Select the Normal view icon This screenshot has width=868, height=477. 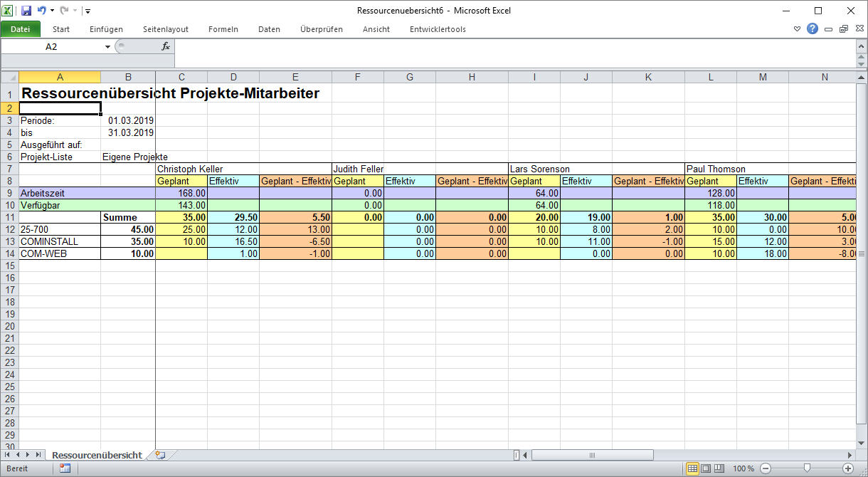pyautogui.click(x=693, y=468)
